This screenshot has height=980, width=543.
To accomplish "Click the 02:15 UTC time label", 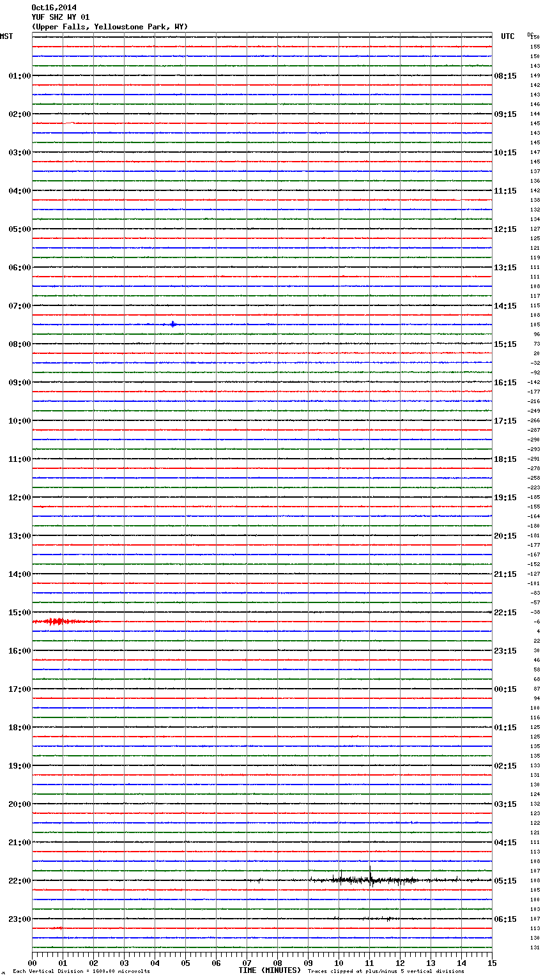I will point(505,766).
